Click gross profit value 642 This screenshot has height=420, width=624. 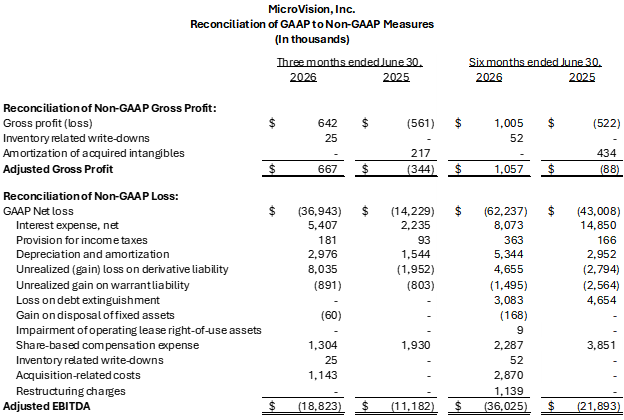(x=327, y=123)
